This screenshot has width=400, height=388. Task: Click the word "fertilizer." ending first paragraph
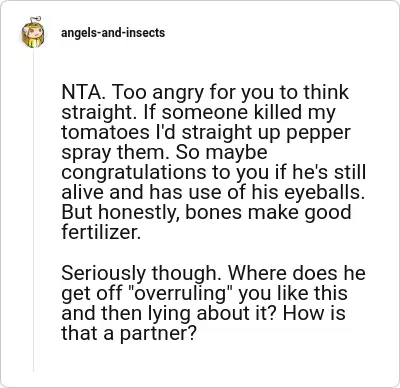click(x=101, y=232)
